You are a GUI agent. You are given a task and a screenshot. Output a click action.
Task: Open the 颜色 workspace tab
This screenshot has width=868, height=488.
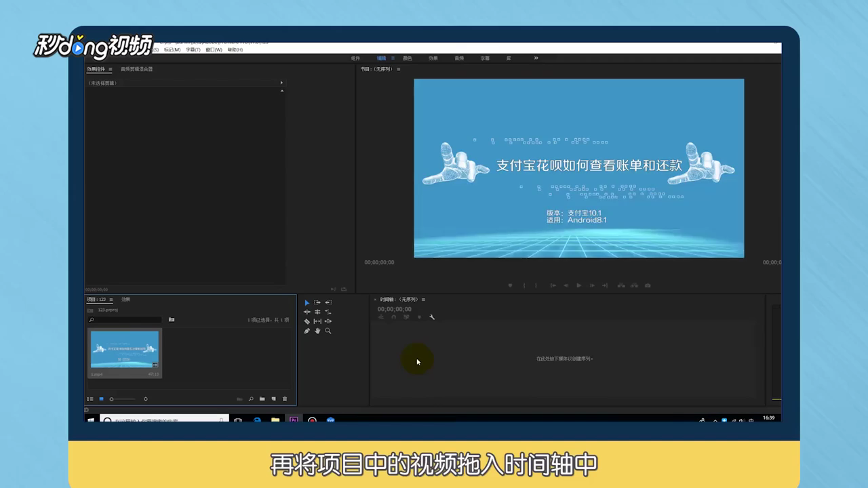(x=407, y=58)
